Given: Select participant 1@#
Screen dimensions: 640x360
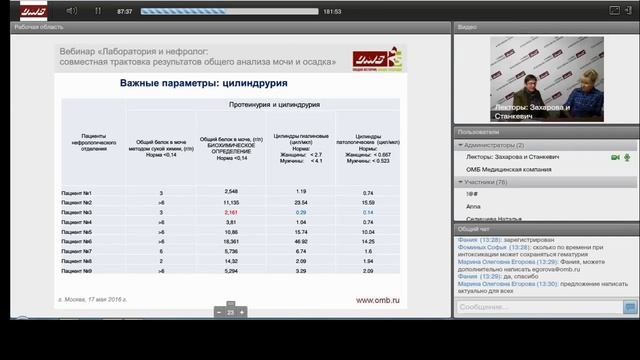Looking at the screenshot, I should coord(472,194).
